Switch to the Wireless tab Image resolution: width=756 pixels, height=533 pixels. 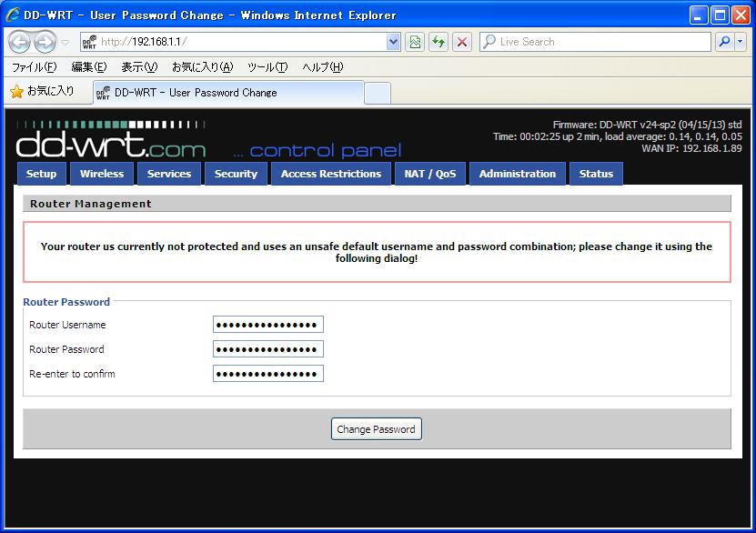102,174
